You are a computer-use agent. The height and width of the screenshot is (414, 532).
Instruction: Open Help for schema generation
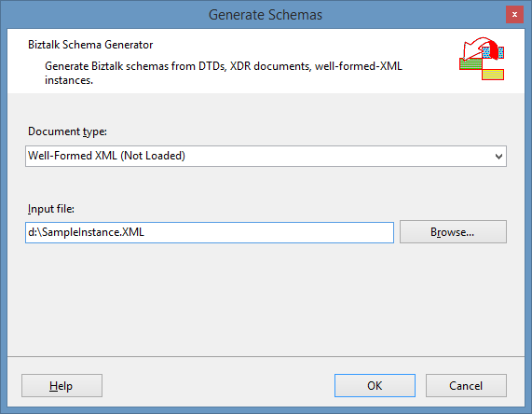coord(61,385)
